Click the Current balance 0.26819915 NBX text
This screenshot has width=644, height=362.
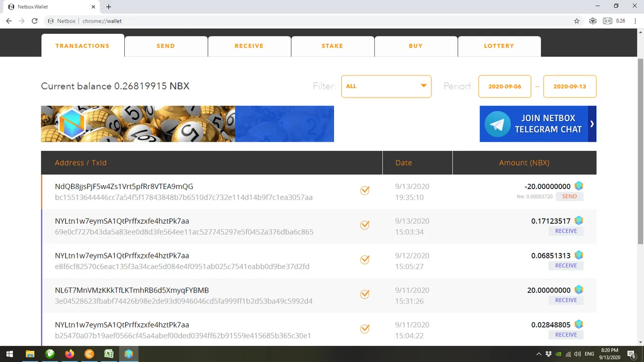[x=115, y=86]
